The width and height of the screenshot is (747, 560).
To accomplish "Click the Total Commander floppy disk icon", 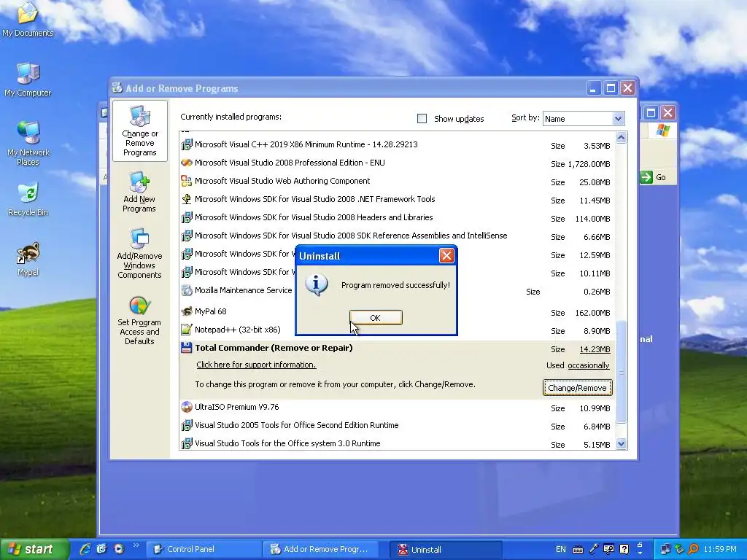I will [186, 348].
